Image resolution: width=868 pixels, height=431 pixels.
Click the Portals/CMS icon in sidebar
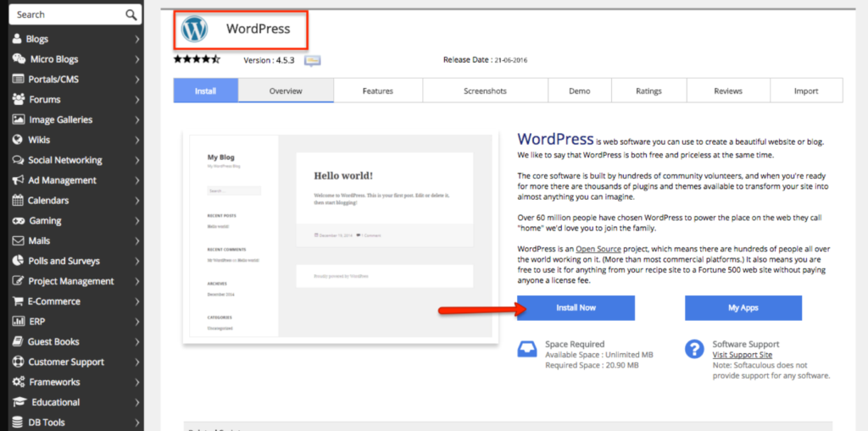[19, 79]
